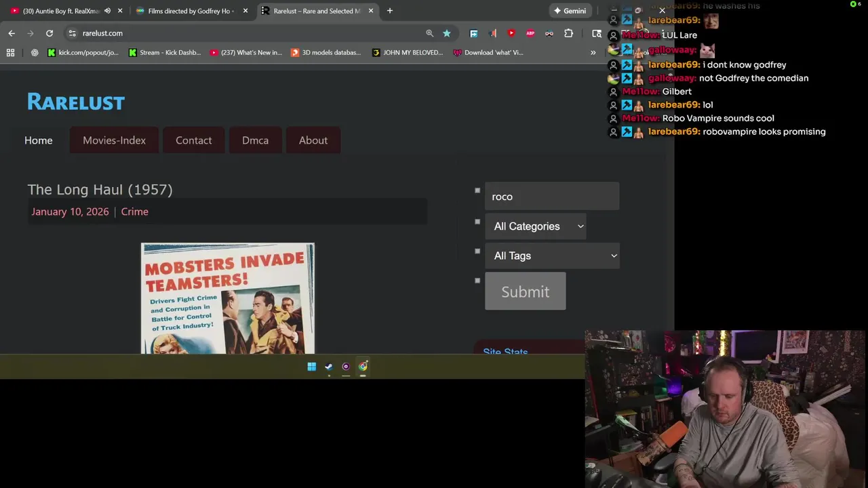Open the Contact page
The image size is (868, 488).
coord(194,140)
